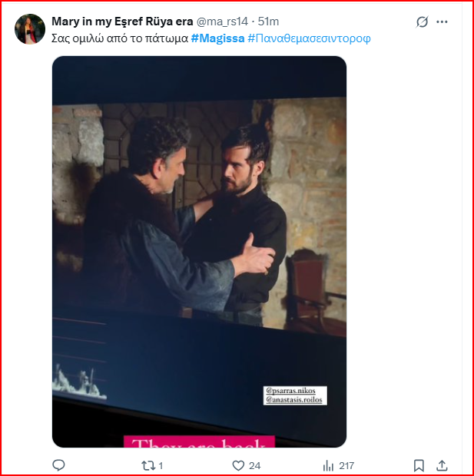This screenshot has width=474, height=476.
Task: Click the reply speech bubble icon
Action: pyautogui.click(x=58, y=465)
